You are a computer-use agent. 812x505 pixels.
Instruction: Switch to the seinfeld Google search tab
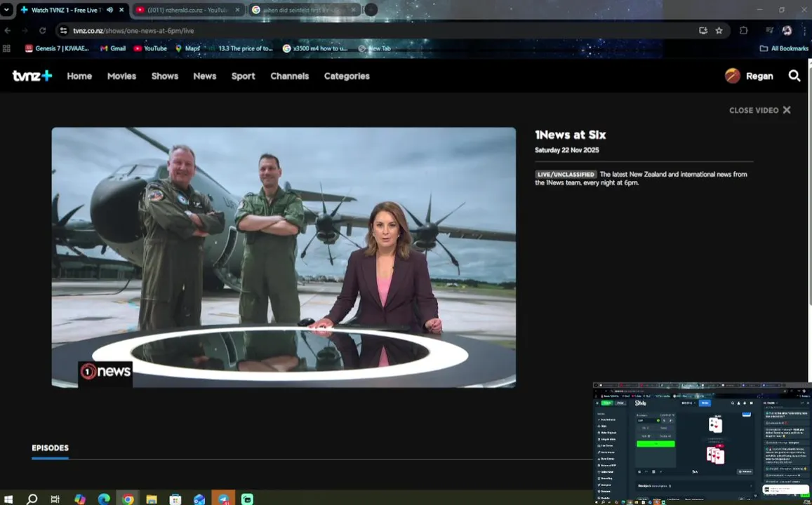304,10
